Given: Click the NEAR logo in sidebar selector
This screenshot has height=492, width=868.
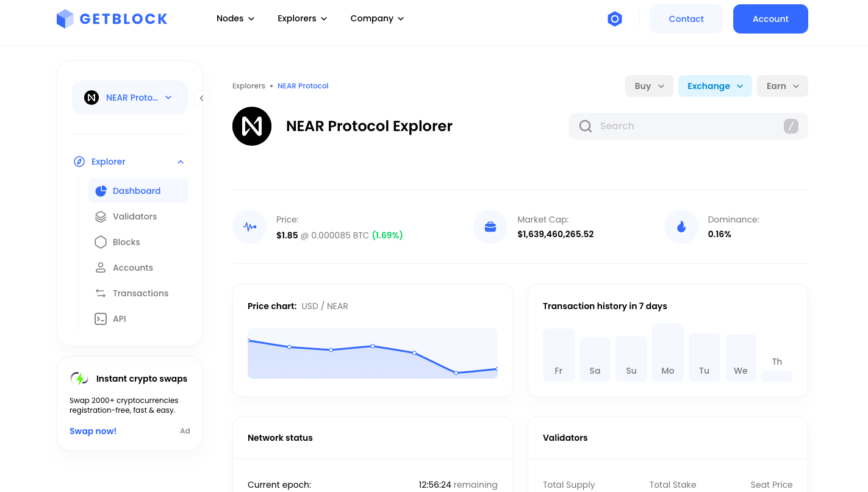Looking at the screenshot, I should click(91, 98).
